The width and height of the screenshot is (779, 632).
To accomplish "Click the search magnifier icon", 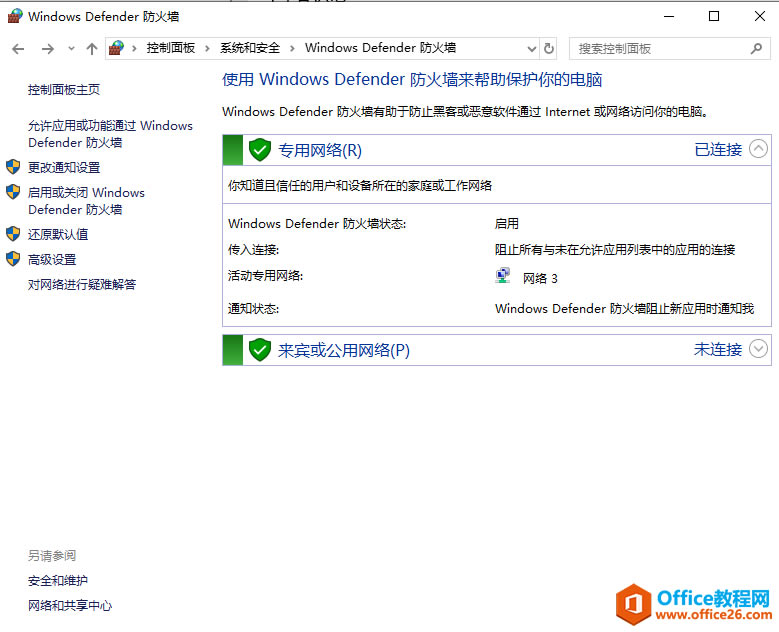I will [x=756, y=49].
